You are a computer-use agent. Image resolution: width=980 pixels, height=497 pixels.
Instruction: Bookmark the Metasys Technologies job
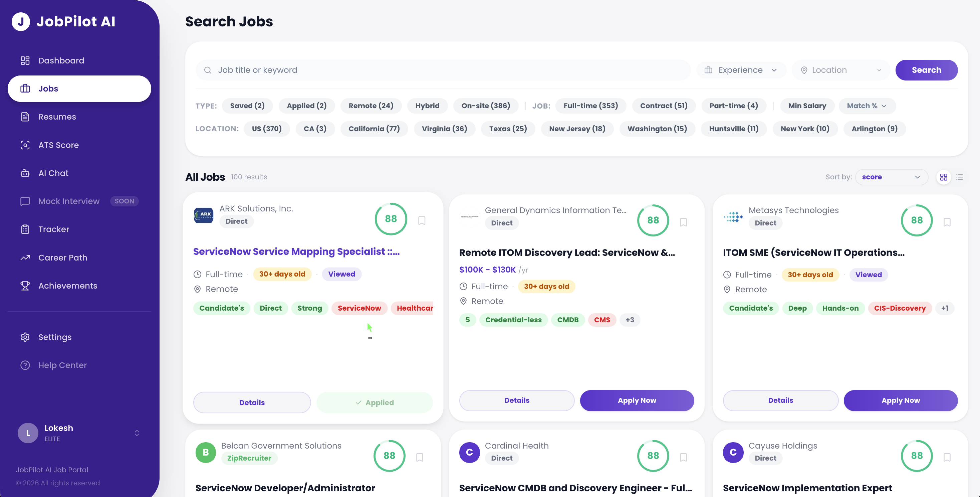click(x=947, y=222)
